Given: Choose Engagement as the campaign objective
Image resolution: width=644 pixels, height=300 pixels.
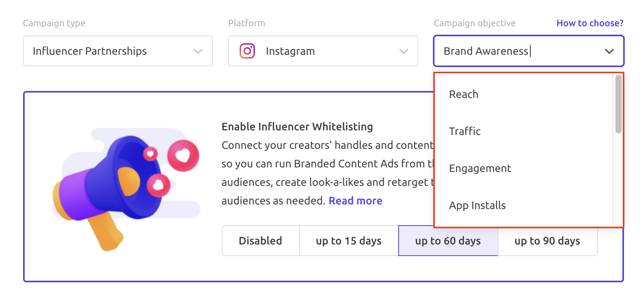Looking at the screenshot, I should click(x=523, y=169).
